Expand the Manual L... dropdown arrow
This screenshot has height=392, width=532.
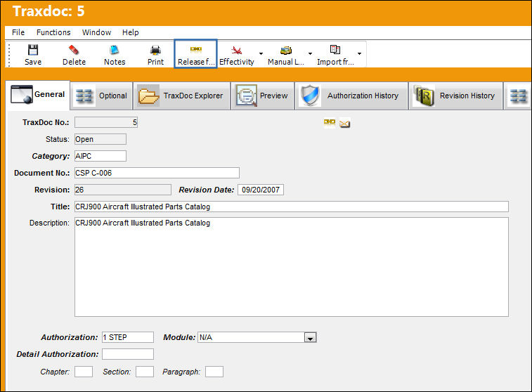[x=310, y=53]
